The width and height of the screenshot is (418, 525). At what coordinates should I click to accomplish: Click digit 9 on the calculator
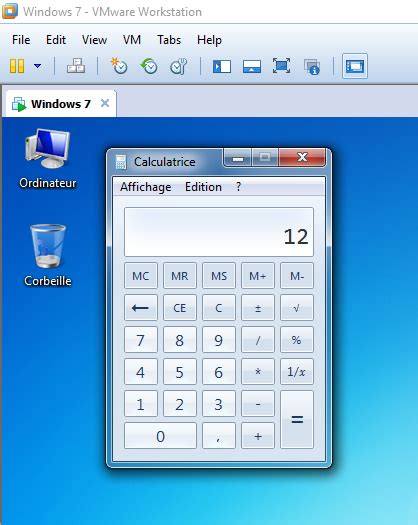[x=219, y=340]
